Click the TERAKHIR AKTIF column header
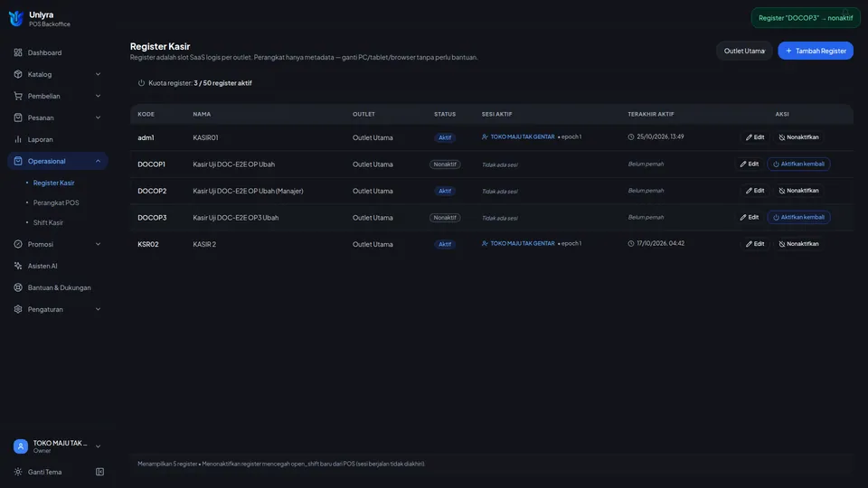This screenshot has width=868, height=488. pyautogui.click(x=650, y=114)
